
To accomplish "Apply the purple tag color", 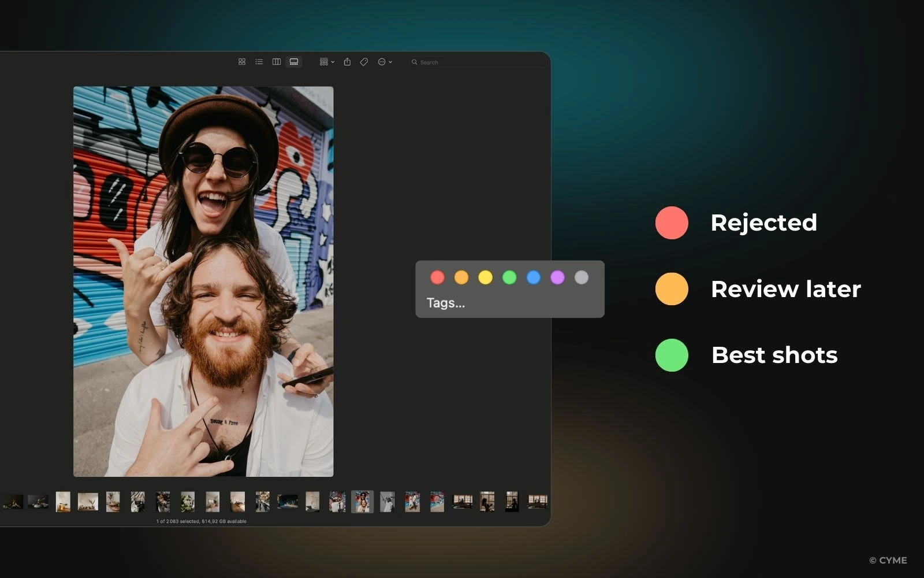I will [557, 277].
